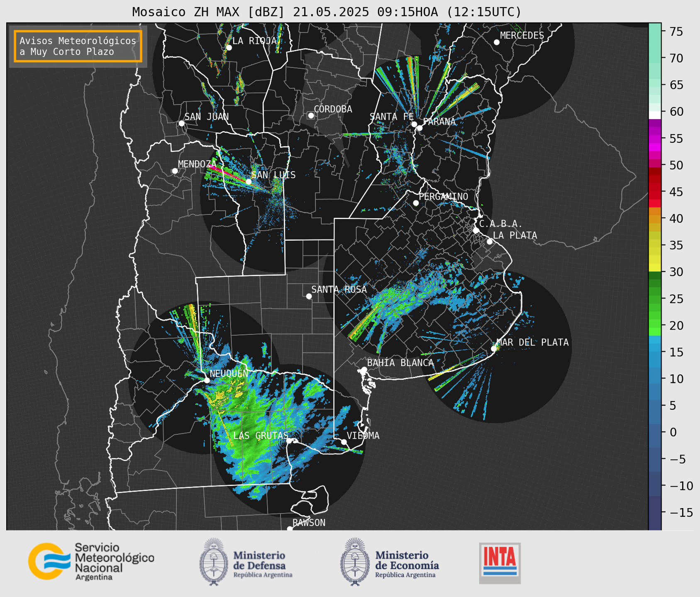Click the SAN LUIS city marker dot
This screenshot has width=700, height=597.
(x=249, y=182)
